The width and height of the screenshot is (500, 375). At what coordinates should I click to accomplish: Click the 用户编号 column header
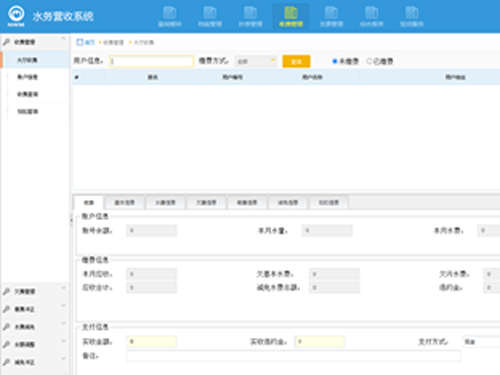[x=232, y=77]
